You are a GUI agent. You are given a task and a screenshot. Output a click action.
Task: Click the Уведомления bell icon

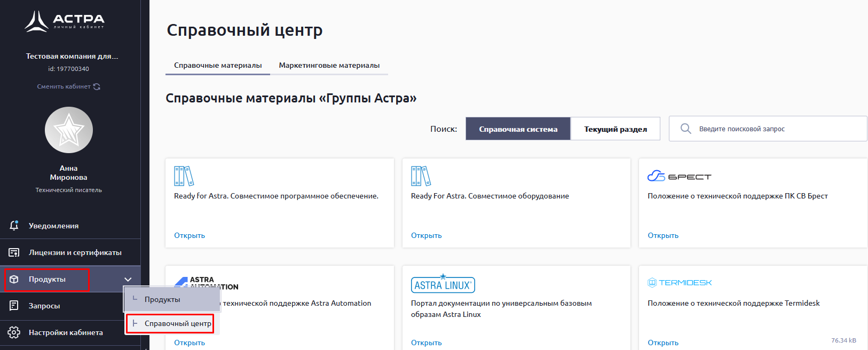pos(14,226)
